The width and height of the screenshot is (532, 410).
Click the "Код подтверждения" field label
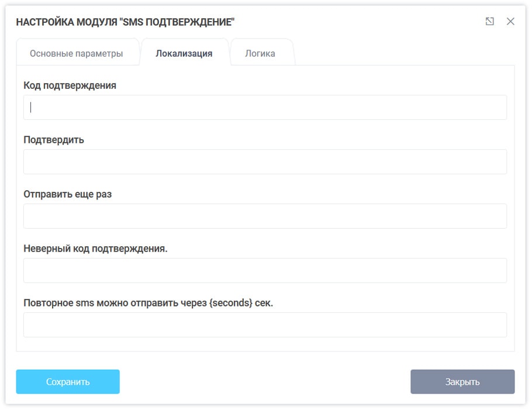pos(70,85)
